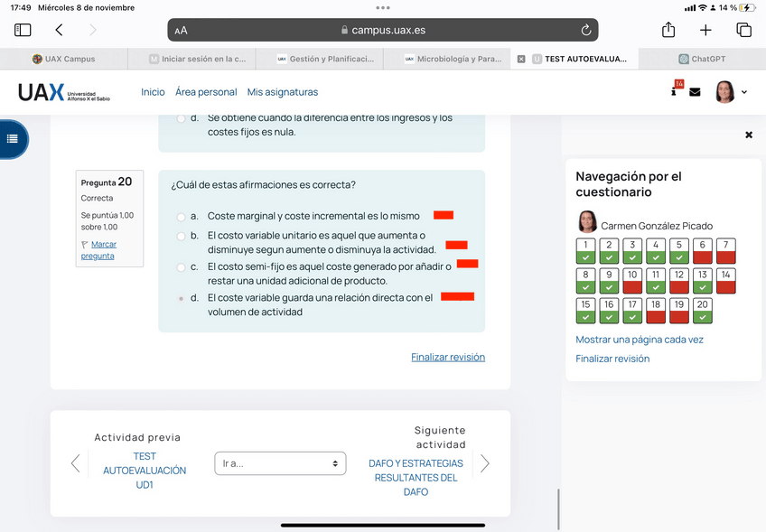This screenshot has width=766, height=532.
Task: Open the notifications icon with badge 14
Action: [x=677, y=88]
